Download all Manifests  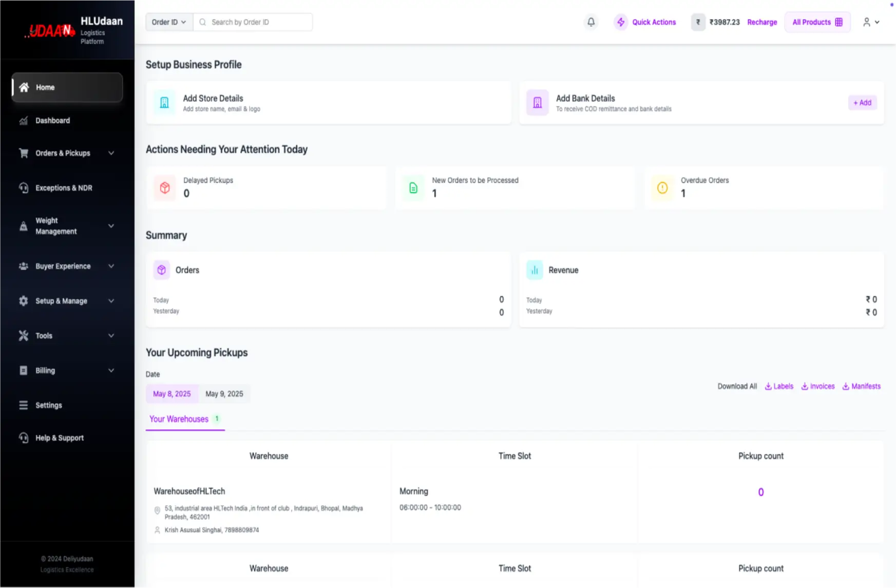coord(862,386)
